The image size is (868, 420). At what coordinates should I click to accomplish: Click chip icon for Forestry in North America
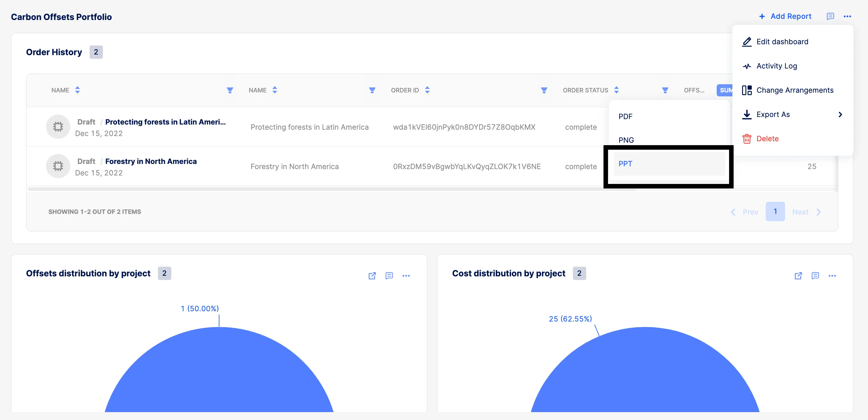point(58,166)
